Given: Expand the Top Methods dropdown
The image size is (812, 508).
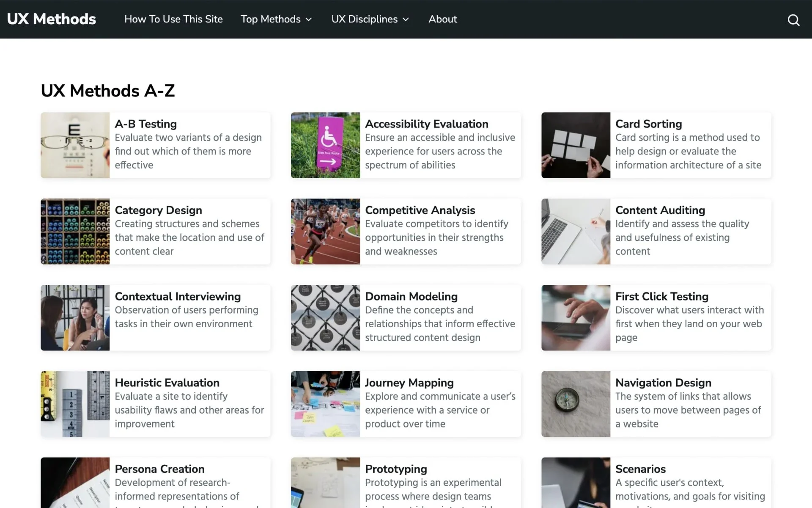Looking at the screenshot, I should point(276,19).
